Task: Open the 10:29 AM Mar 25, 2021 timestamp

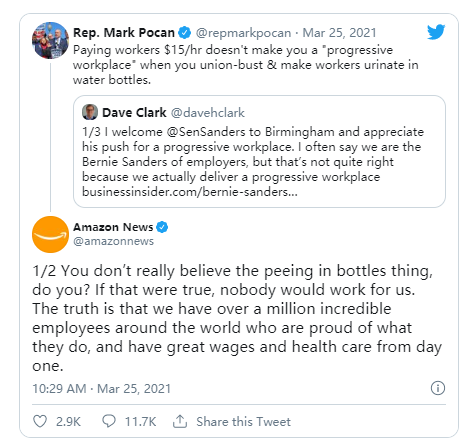Action: [102, 389]
